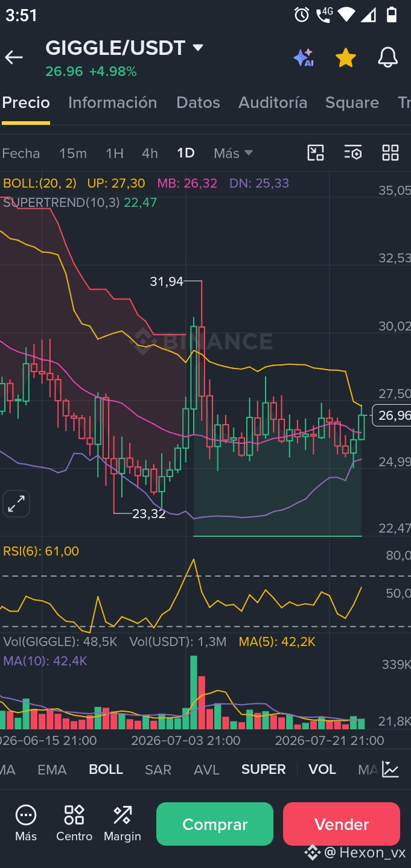This screenshot has width=411, height=868.
Task: Tap the red Vender button
Action: [342, 824]
